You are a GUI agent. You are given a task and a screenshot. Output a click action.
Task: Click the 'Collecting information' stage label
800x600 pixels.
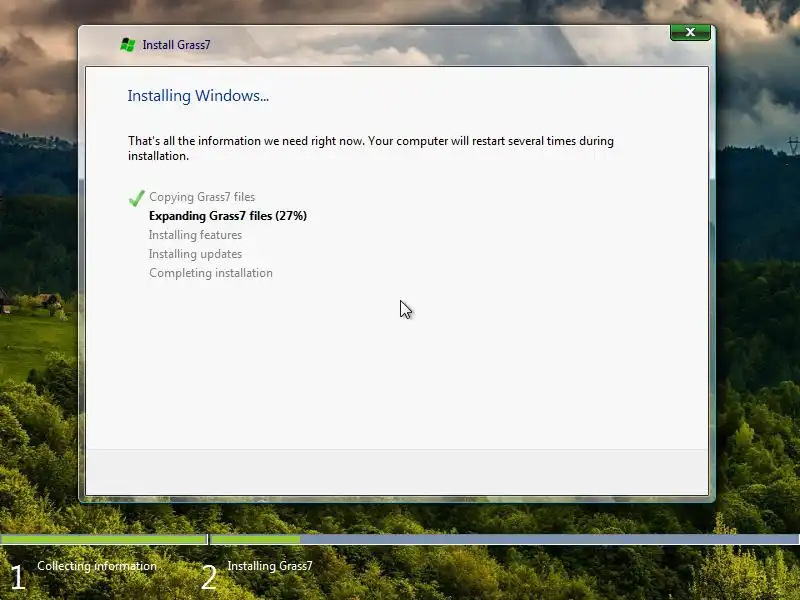point(97,566)
